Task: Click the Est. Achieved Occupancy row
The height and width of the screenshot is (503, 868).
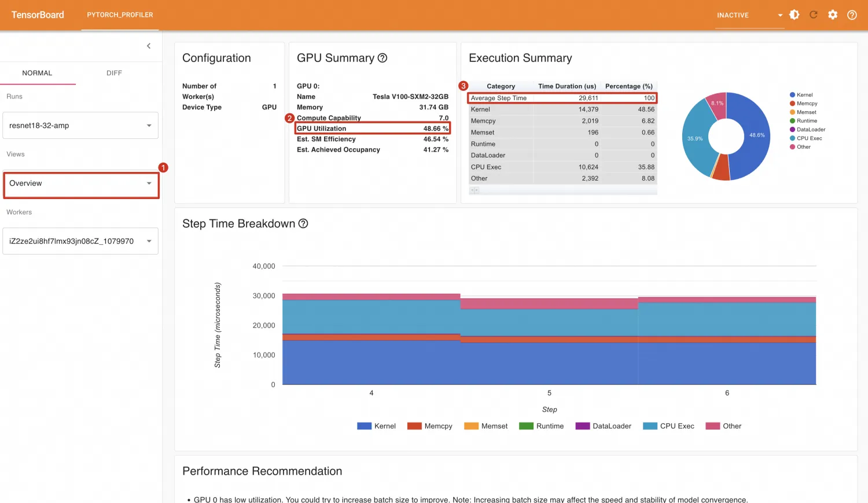Action: point(373,149)
